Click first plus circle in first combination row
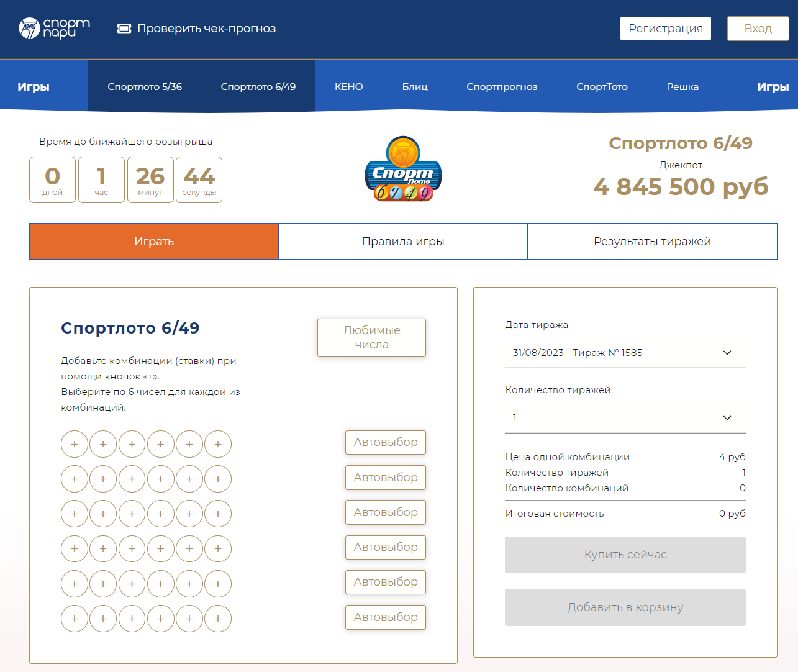Image resolution: width=798 pixels, height=672 pixels. [75, 444]
